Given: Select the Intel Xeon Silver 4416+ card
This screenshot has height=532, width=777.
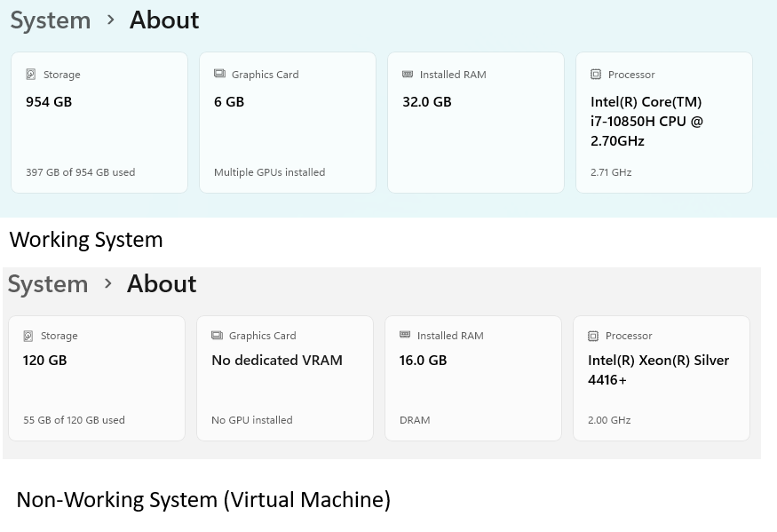Looking at the screenshot, I should click(x=662, y=378).
